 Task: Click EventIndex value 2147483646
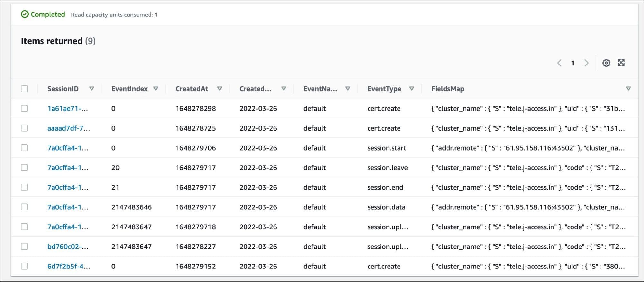(x=131, y=207)
